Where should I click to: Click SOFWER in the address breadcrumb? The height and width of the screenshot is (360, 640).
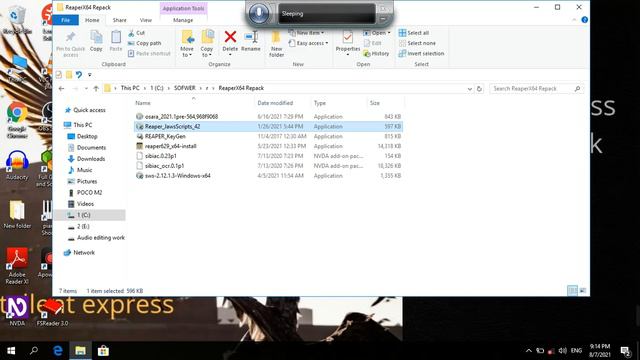pyautogui.click(x=184, y=88)
